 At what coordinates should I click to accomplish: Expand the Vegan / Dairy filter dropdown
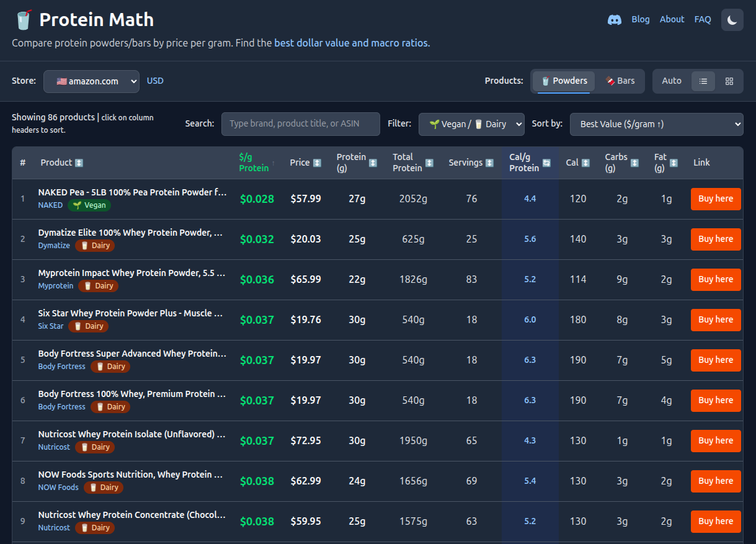471,124
